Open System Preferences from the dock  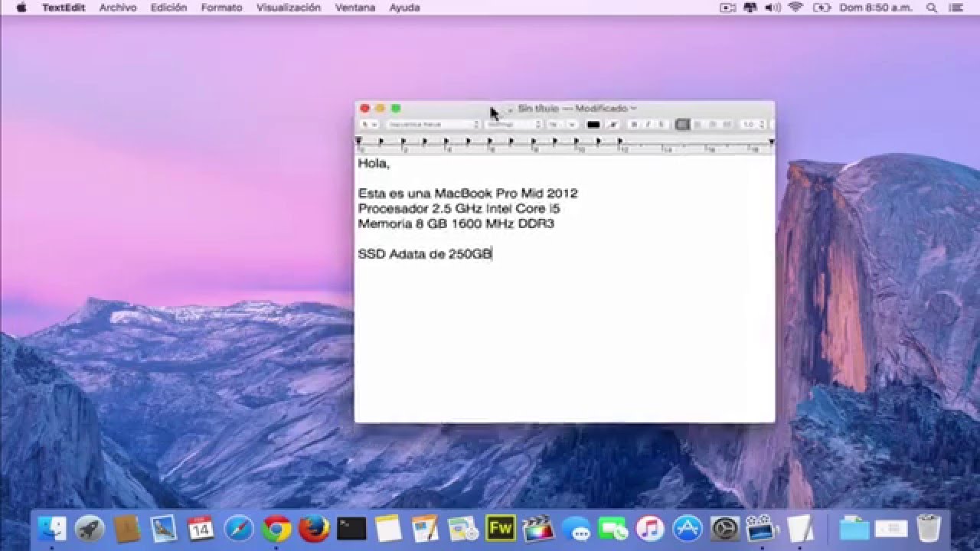(724, 528)
